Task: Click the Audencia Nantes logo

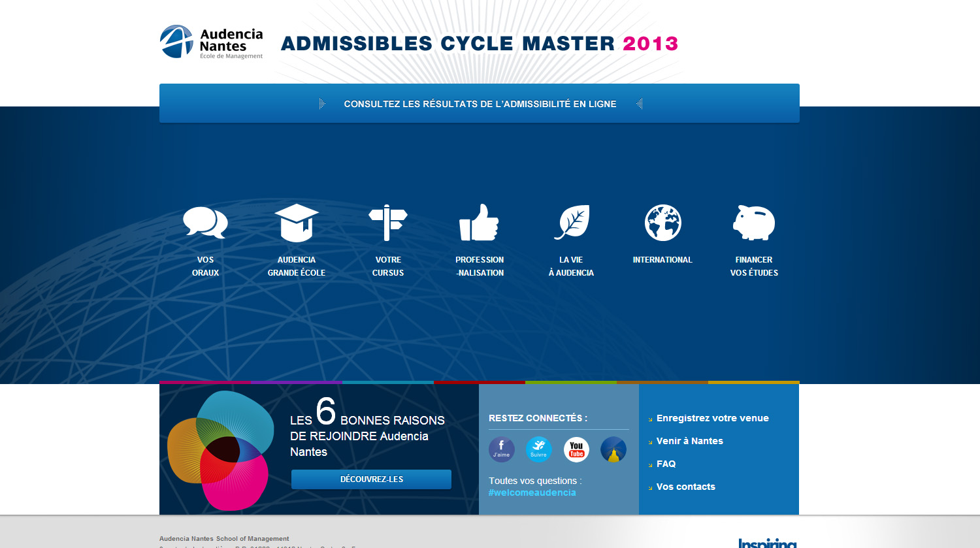Action: [212, 42]
